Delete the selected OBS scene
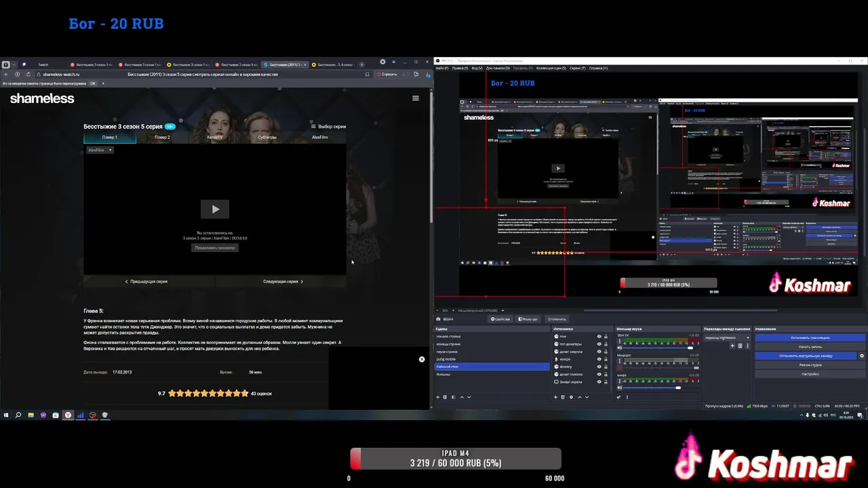868x488 pixels. (445, 396)
